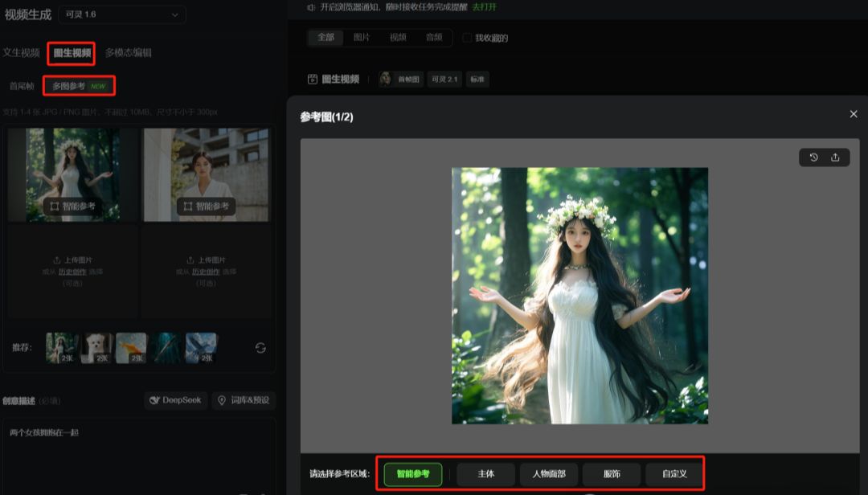Viewport: 868px width, 495px height.
Task: Open the 多模态编辑 tab
Action: click(x=128, y=53)
